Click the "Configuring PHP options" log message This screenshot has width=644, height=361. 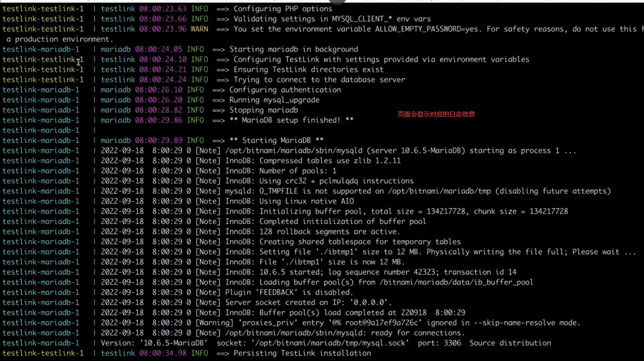[283, 9]
